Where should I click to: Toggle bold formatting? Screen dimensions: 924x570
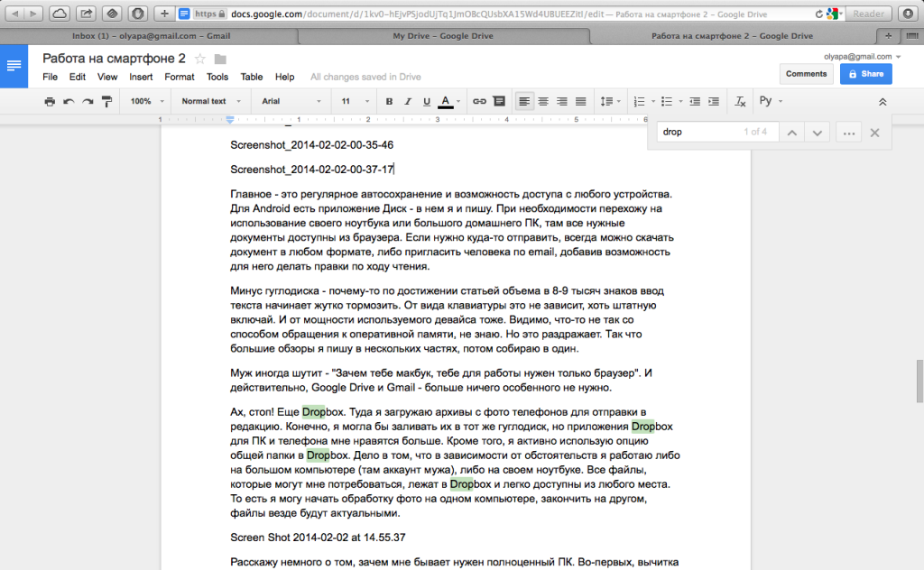click(x=389, y=101)
